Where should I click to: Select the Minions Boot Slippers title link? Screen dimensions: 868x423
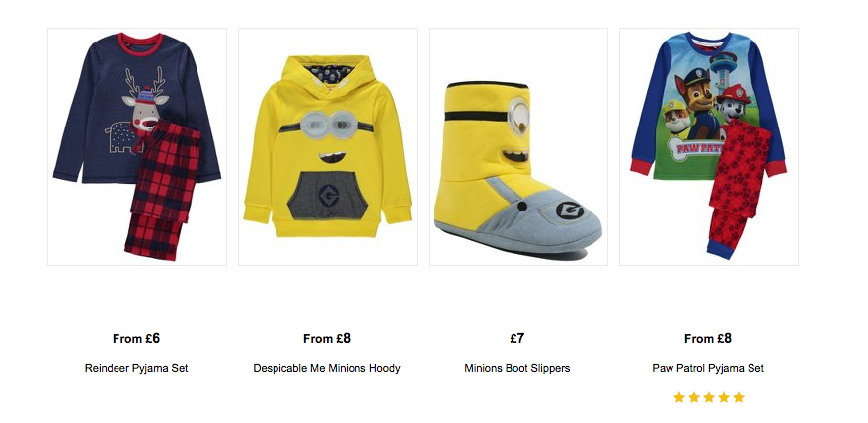click(517, 368)
